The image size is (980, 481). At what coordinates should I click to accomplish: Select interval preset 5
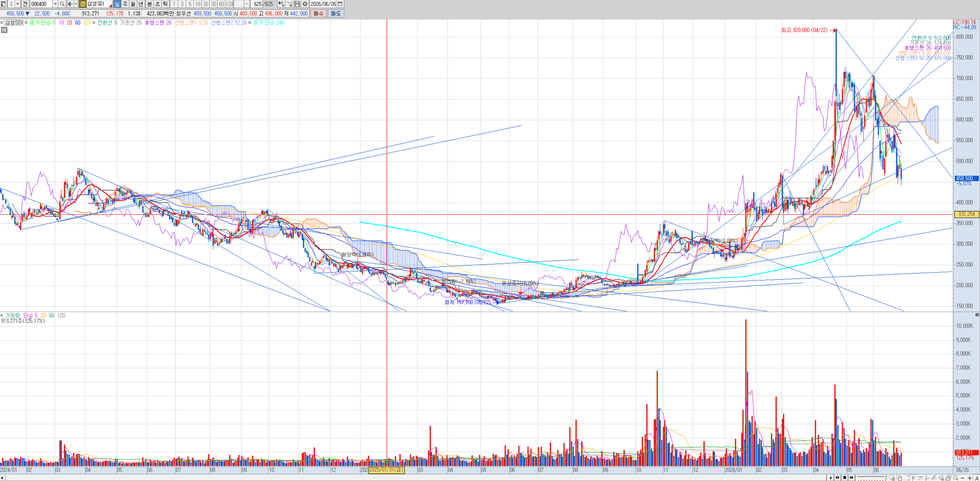(190, 4)
